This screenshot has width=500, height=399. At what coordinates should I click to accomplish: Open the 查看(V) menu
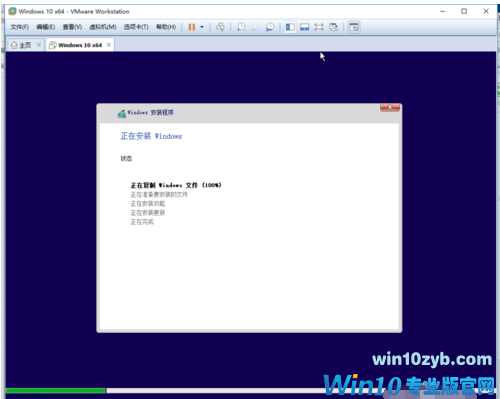(x=72, y=27)
